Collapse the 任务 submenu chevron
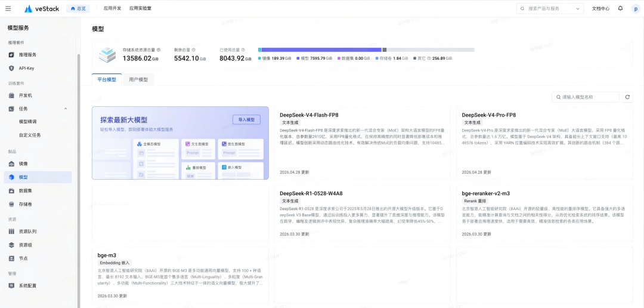The height and width of the screenshot is (308, 644). pyautogui.click(x=66, y=109)
